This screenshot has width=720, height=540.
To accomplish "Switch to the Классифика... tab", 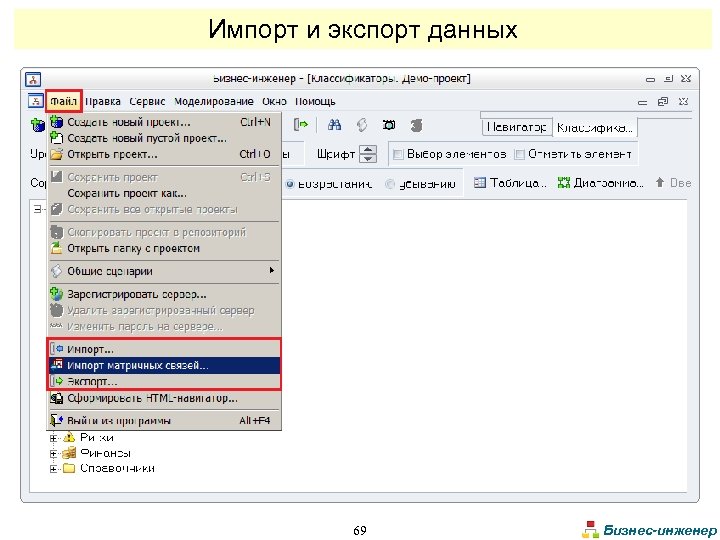I will tap(595, 128).
